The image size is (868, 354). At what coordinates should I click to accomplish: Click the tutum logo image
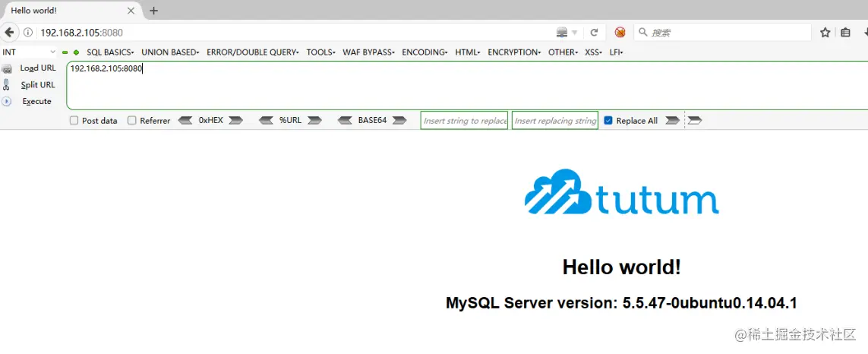point(622,191)
